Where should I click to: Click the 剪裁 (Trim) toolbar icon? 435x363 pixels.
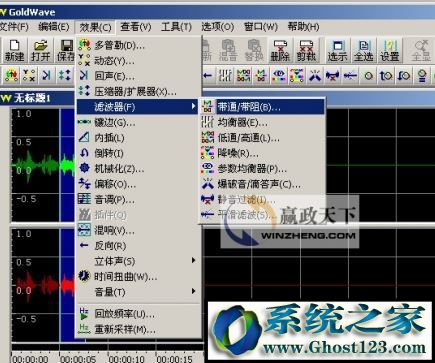pyautogui.click(x=306, y=51)
